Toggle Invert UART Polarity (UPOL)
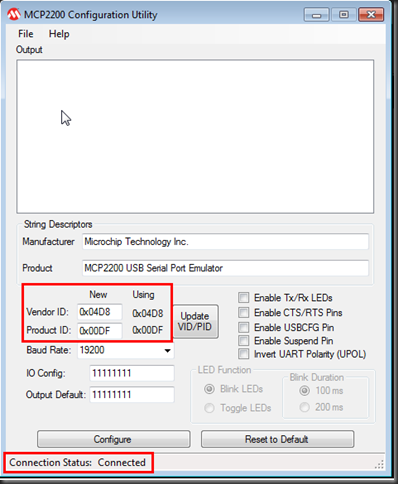 coord(244,354)
